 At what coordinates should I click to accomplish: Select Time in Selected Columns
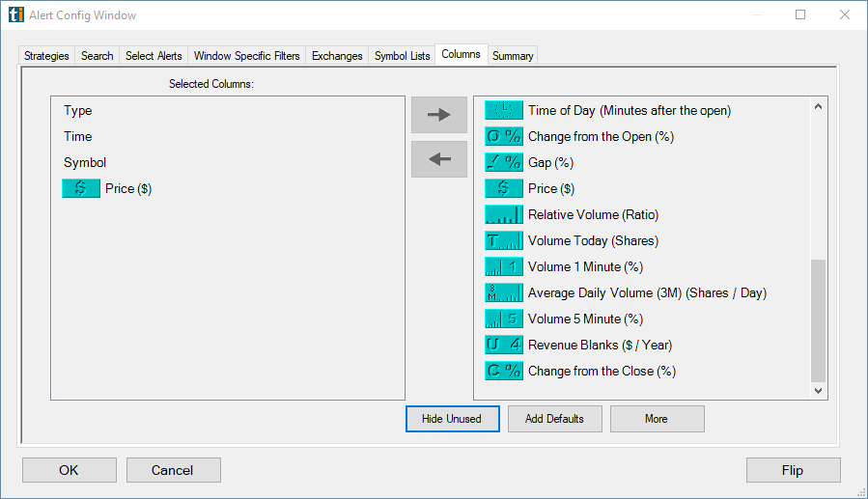coord(77,136)
